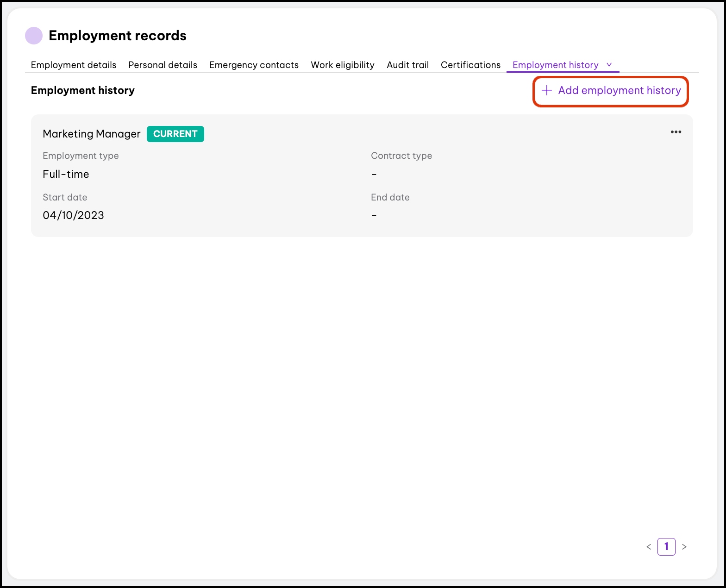Select the Emergency contacts tab
726x588 pixels.
(x=254, y=65)
